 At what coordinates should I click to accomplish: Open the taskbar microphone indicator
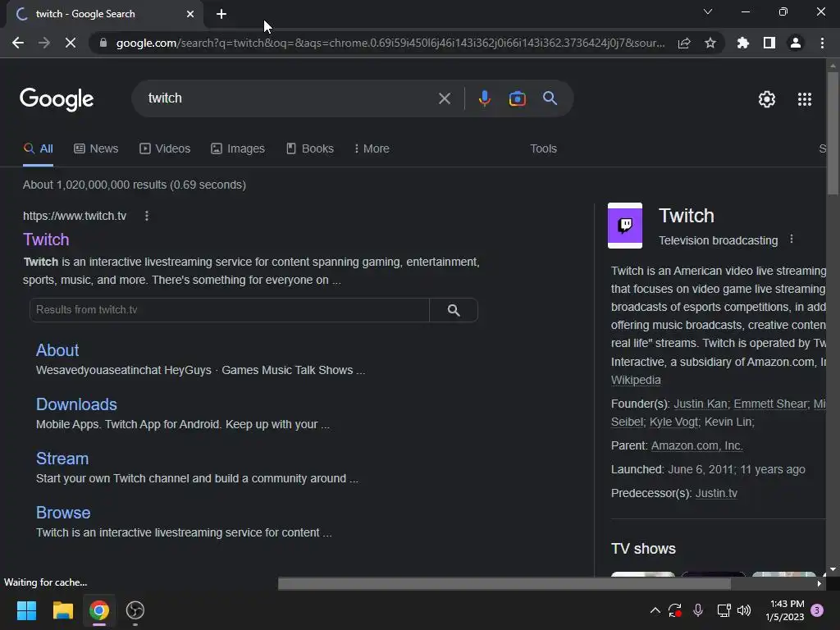[697, 610]
